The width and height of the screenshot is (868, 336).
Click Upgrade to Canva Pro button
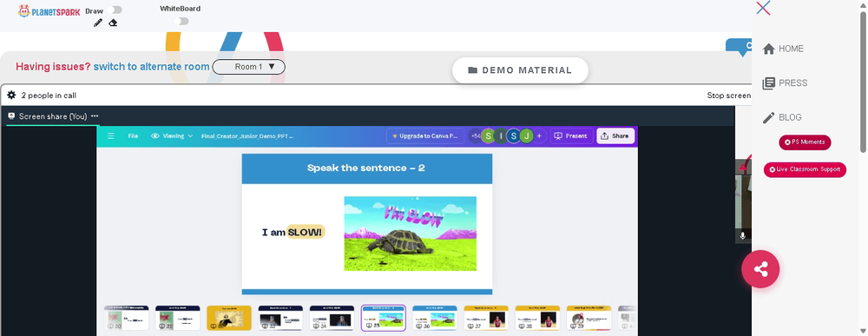click(x=425, y=135)
